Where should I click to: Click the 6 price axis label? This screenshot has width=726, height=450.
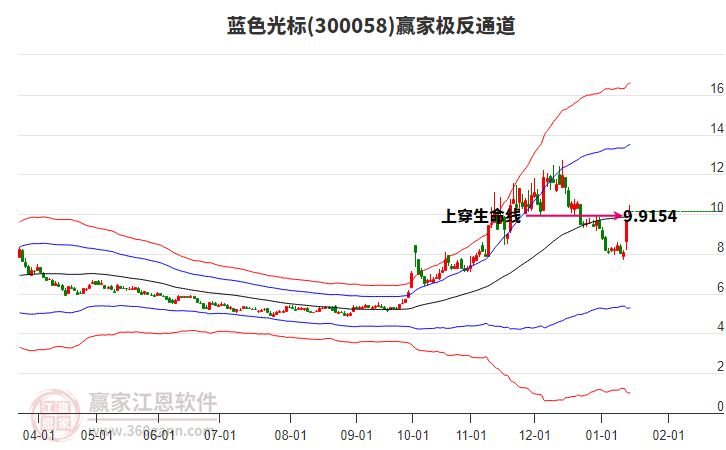720,287
